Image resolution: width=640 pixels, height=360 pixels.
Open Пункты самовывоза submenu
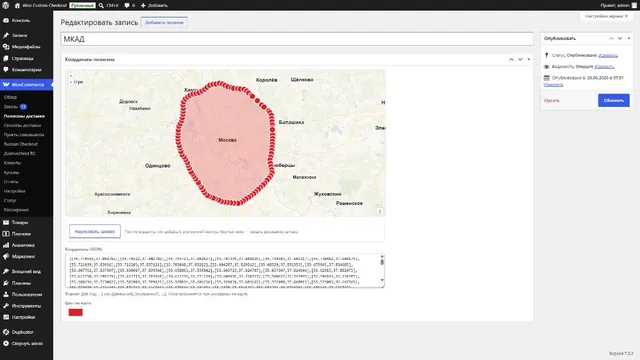(x=24, y=135)
